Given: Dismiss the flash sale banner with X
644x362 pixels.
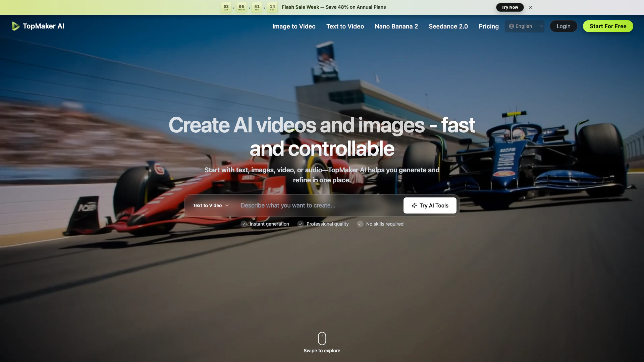Looking at the screenshot, I should click(x=531, y=7).
